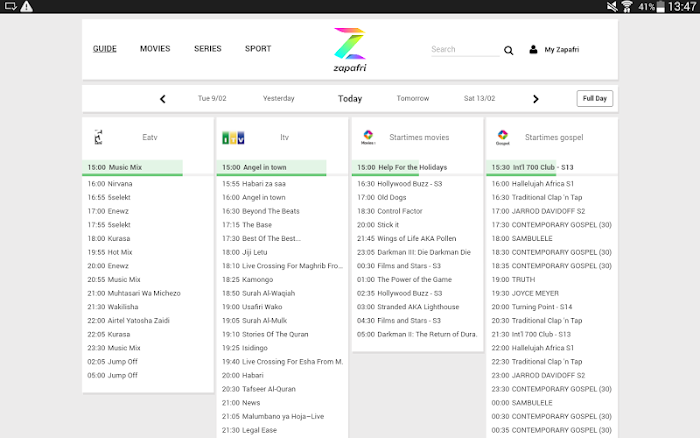Select 21:30 Legal Ease
700x438 pixels.
pyautogui.click(x=249, y=430)
